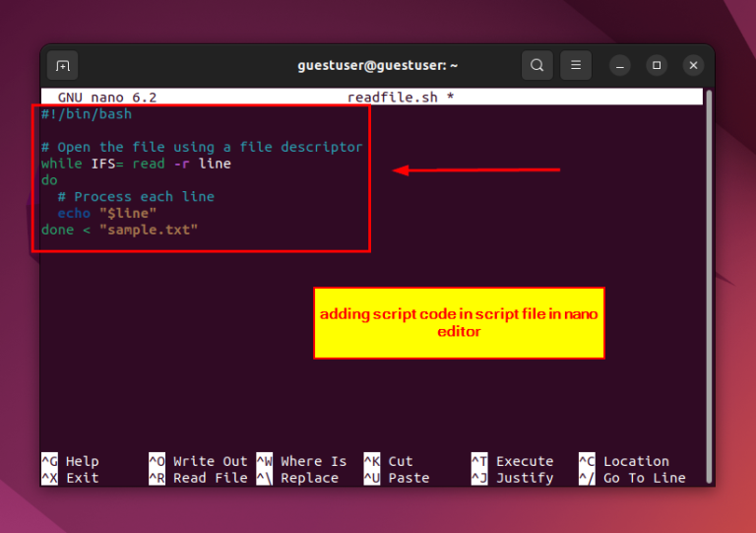
Task: Select the ^O Write Out shortcut
Action: point(198,461)
